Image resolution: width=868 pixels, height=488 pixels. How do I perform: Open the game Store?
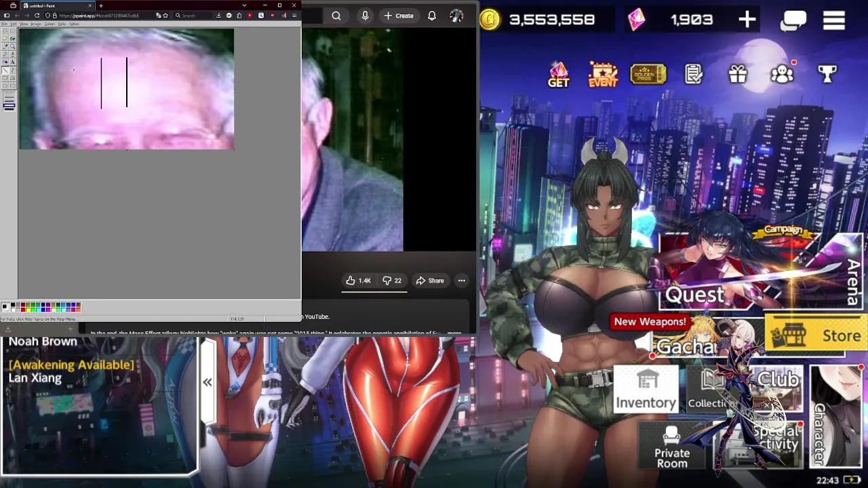point(816,335)
